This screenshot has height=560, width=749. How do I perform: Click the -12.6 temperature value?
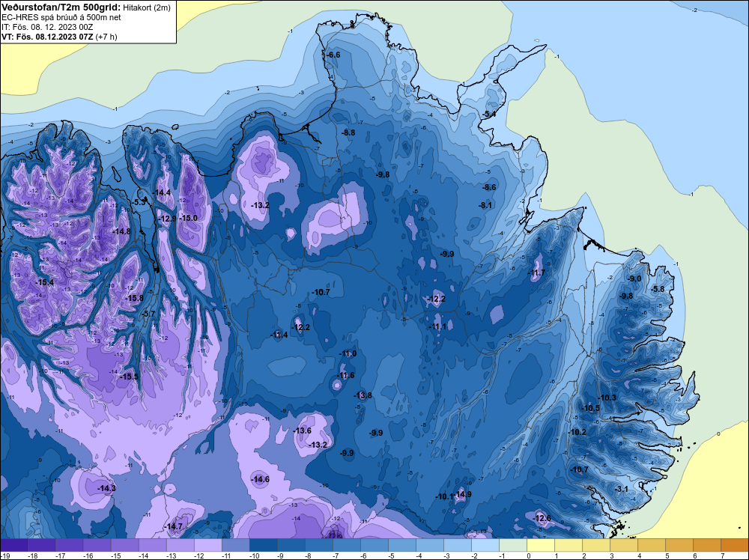click(542, 519)
